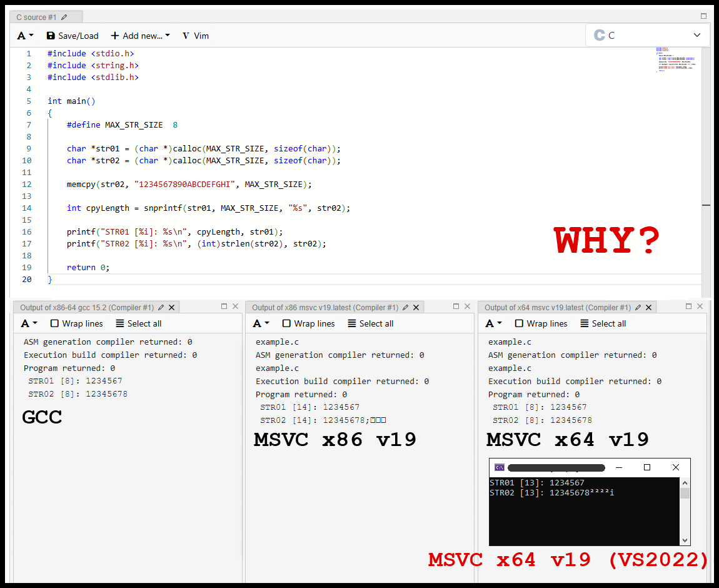
Task: Close the gcc output pane stack
Action: [235, 307]
